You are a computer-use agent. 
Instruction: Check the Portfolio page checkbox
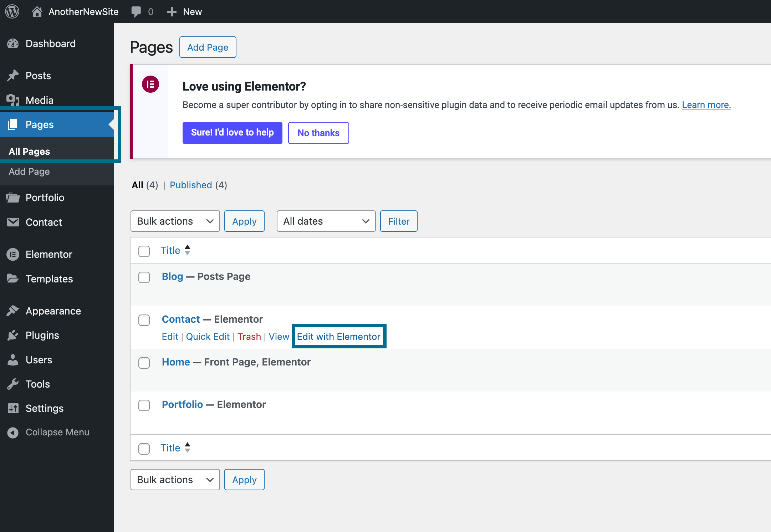(x=144, y=405)
